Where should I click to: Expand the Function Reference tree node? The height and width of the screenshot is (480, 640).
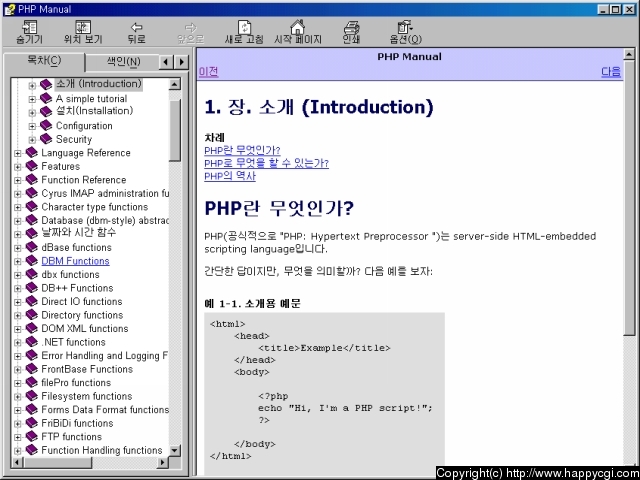pos(18,180)
